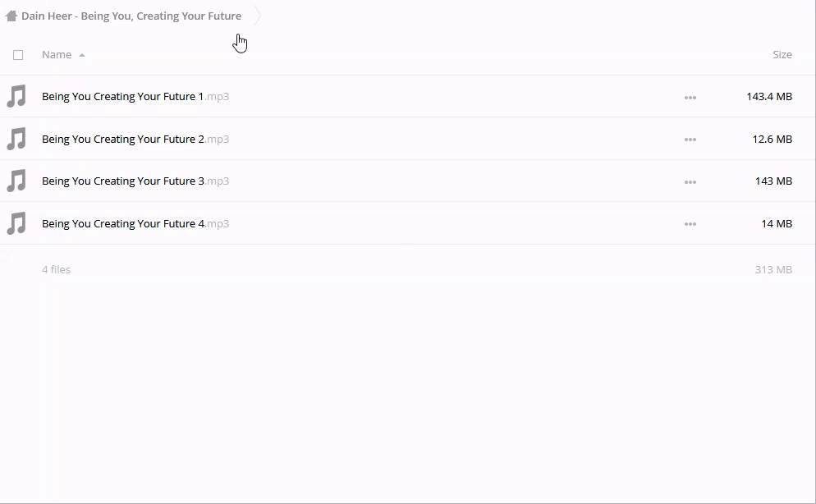Click the 143.4 MB size cell
Screen dimensions: 816x504
(x=768, y=96)
